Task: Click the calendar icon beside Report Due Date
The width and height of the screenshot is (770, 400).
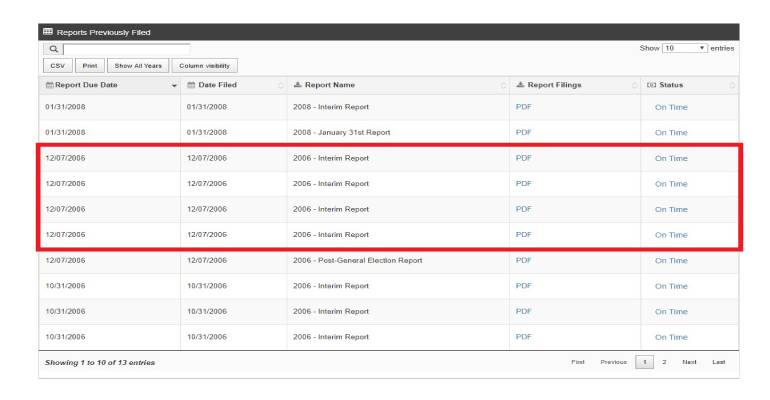Action: pyautogui.click(x=50, y=85)
